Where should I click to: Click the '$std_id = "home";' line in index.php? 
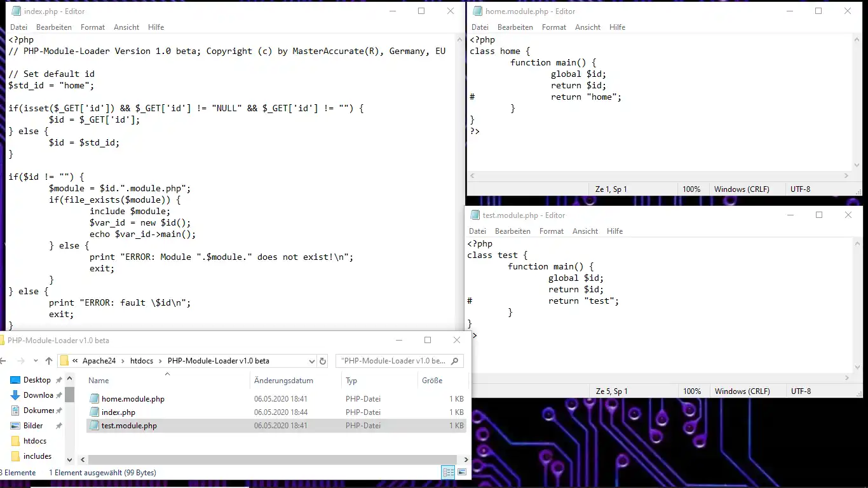(51, 86)
